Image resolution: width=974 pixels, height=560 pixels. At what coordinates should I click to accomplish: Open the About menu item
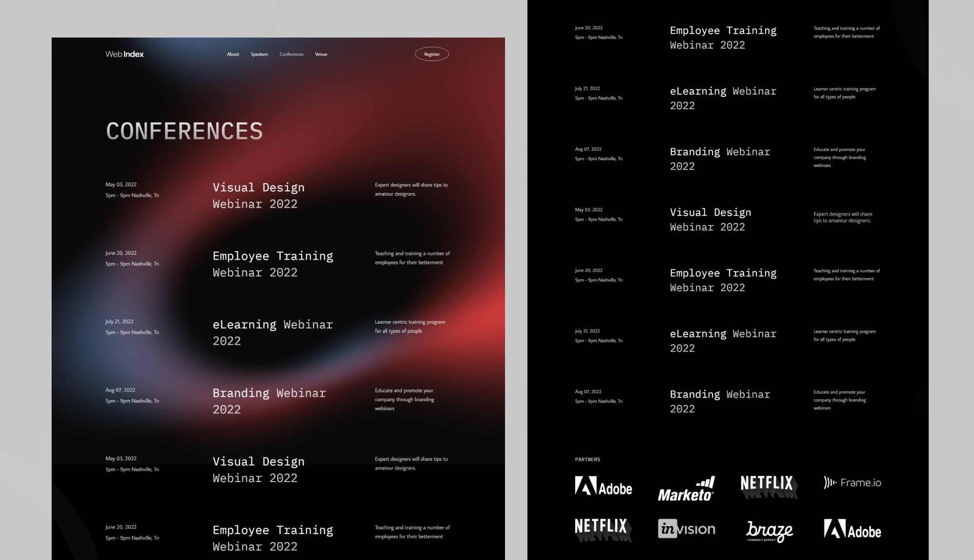233,54
